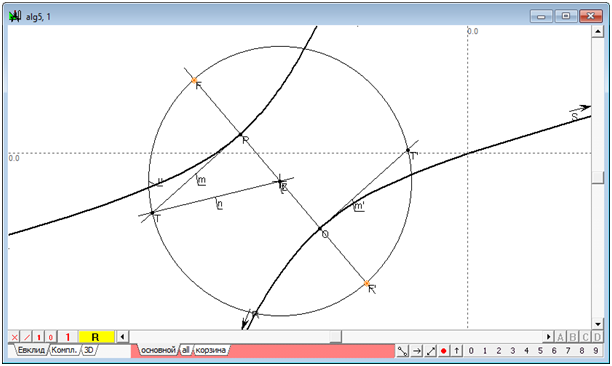Click the orange point F on the circle
This screenshot has height=366, width=612.
194,81
